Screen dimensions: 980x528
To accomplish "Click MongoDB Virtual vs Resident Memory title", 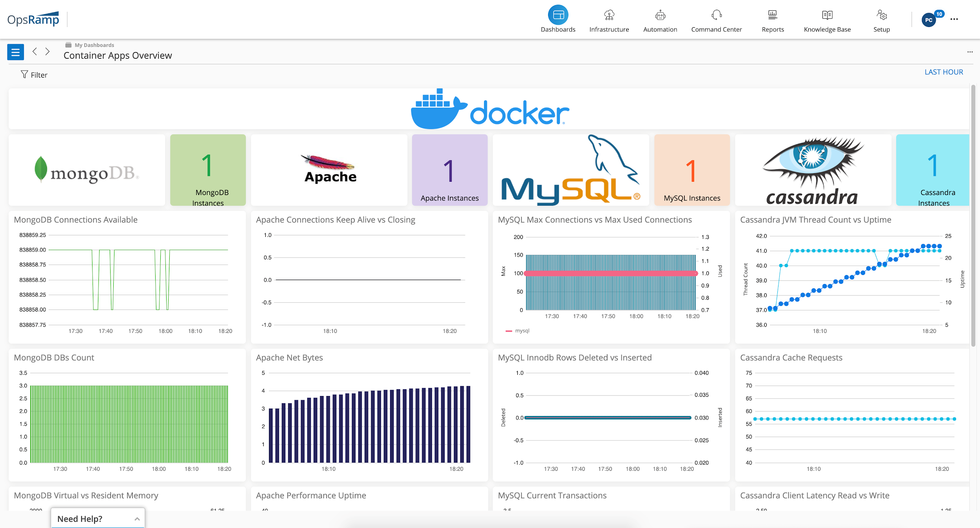I will (86, 495).
